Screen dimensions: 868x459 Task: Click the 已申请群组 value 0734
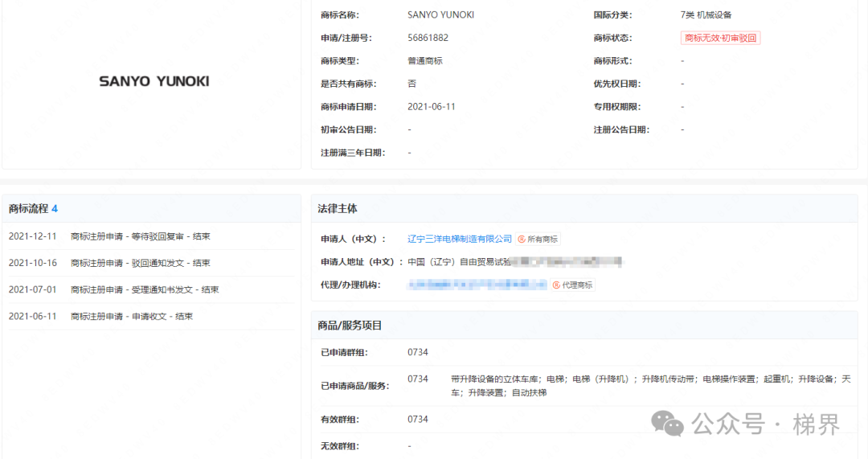417,352
